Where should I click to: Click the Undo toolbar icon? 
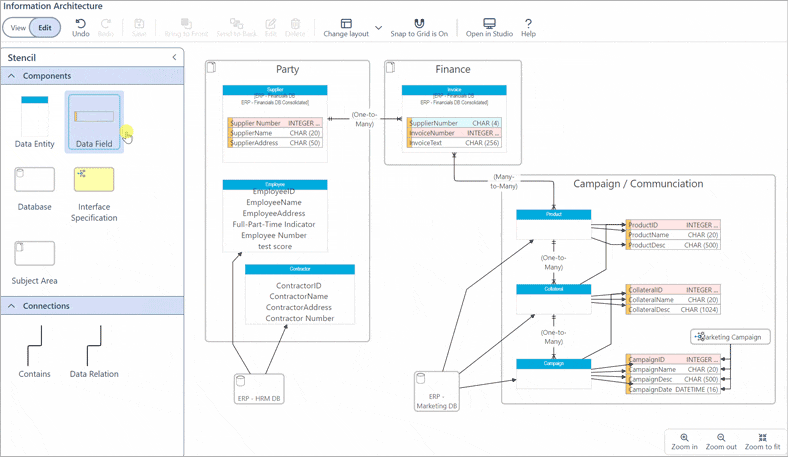tap(81, 27)
